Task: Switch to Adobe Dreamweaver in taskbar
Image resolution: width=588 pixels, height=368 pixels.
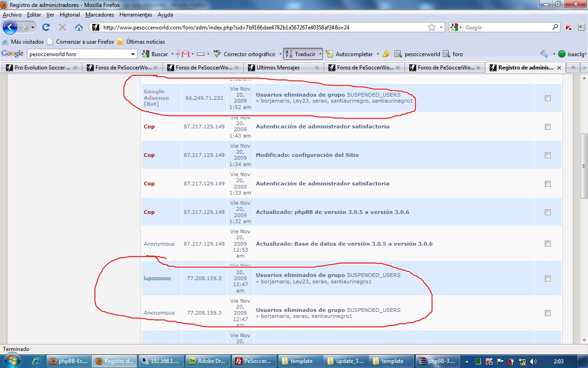Action: (x=208, y=361)
